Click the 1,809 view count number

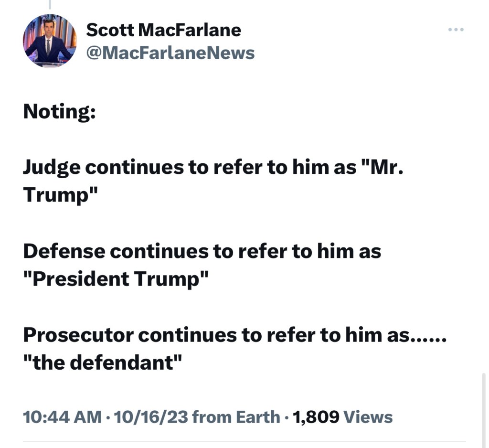tap(316, 416)
